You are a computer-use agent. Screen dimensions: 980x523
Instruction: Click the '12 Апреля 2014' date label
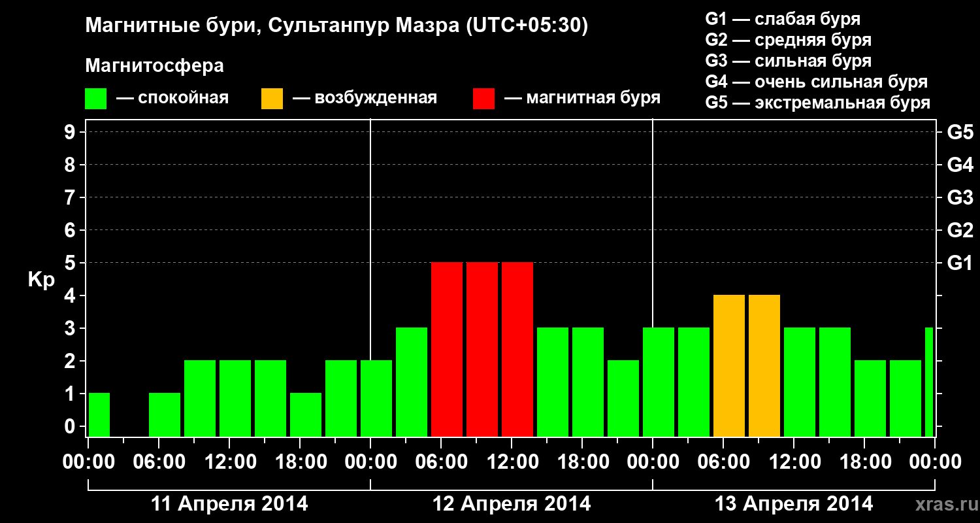pos(512,504)
